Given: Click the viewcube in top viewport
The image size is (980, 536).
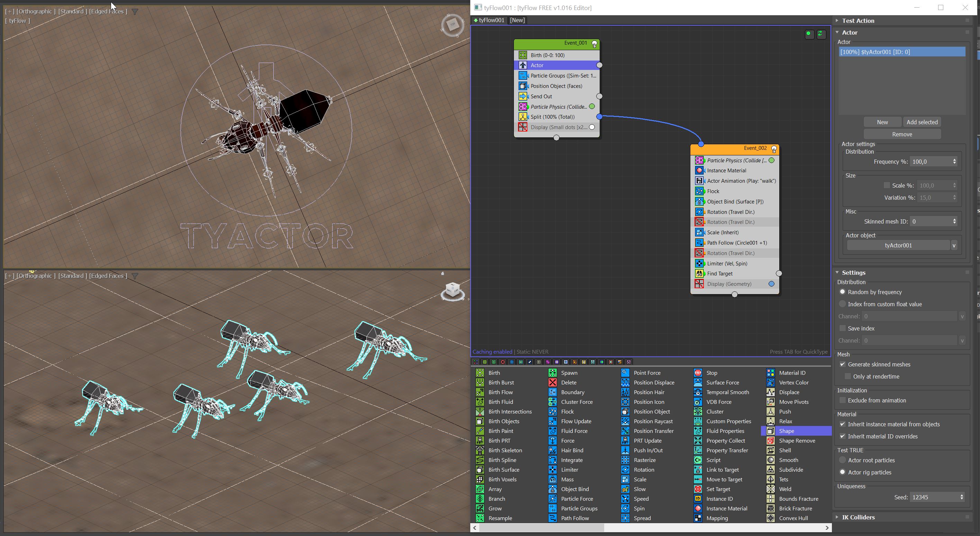Looking at the screenshot, I should 452,25.
